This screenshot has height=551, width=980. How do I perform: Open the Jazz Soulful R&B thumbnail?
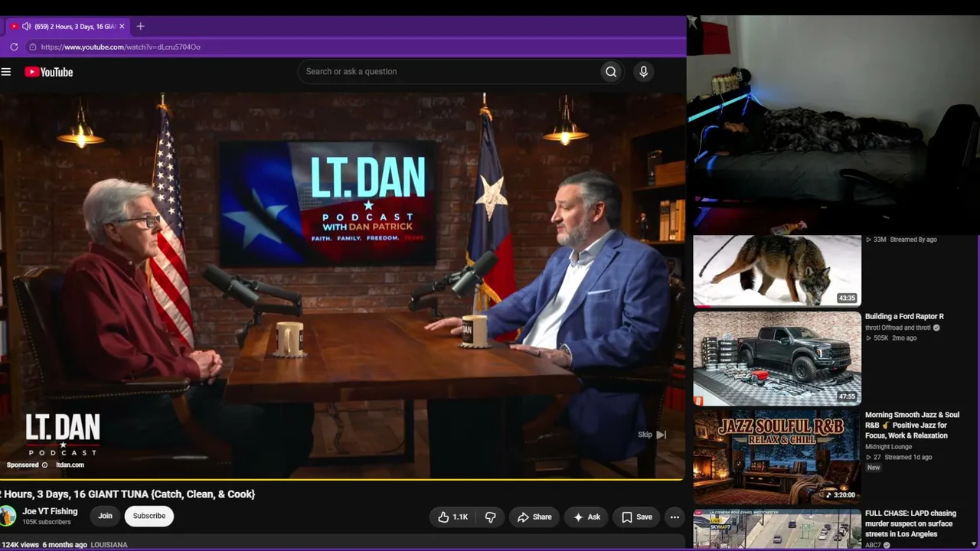click(777, 457)
